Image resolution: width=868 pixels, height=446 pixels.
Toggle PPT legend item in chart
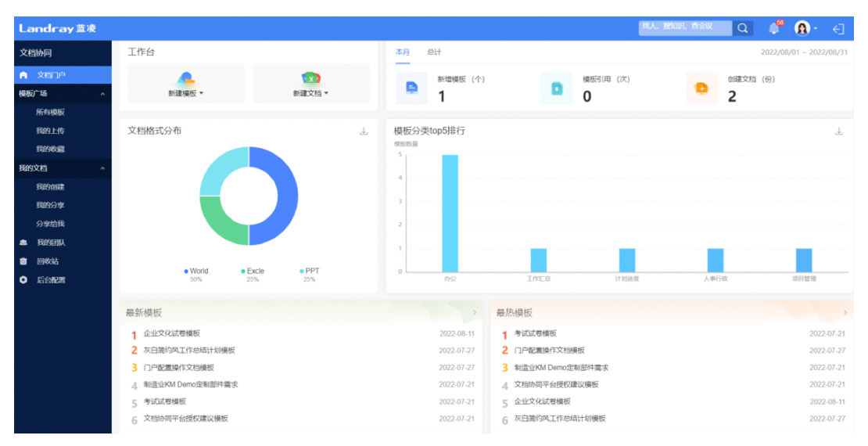[x=310, y=272]
